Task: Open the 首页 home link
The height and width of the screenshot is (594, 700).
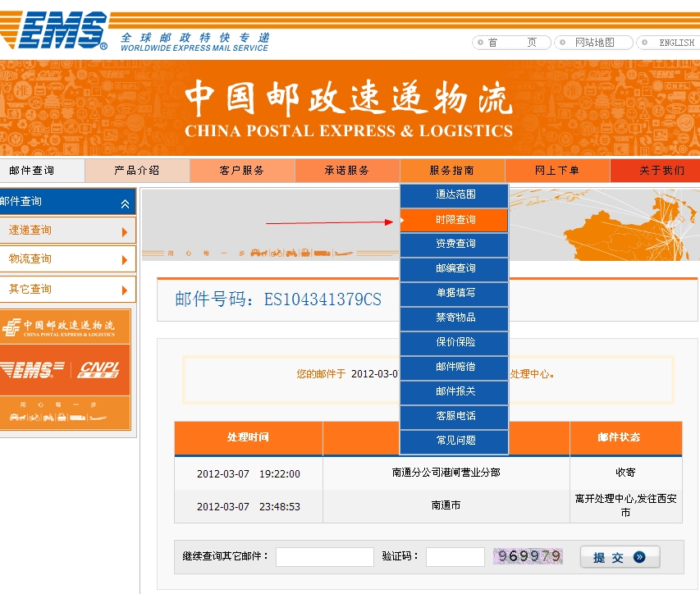Action: pyautogui.click(x=511, y=43)
